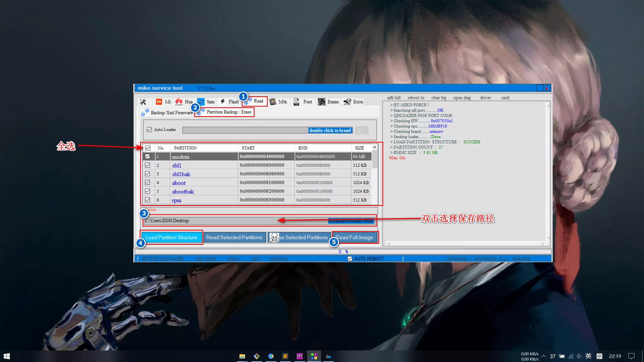Switch to the Mi tab

click(x=163, y=102)
